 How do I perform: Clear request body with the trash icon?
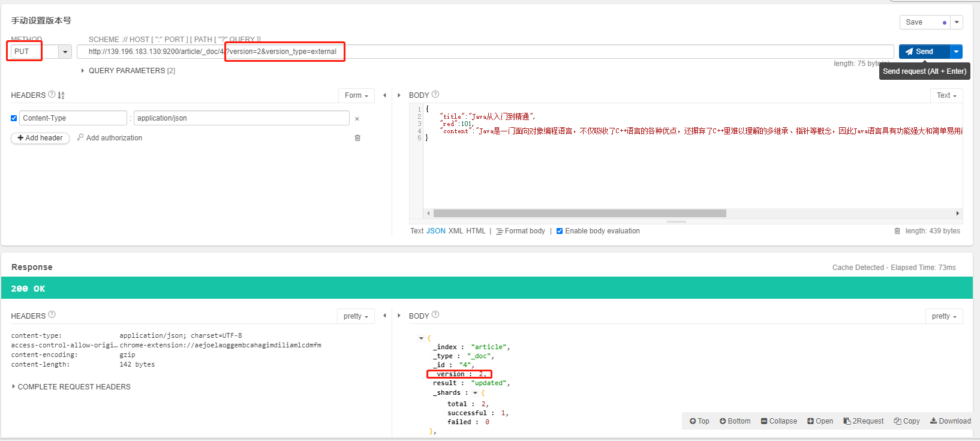click(897, 231)
